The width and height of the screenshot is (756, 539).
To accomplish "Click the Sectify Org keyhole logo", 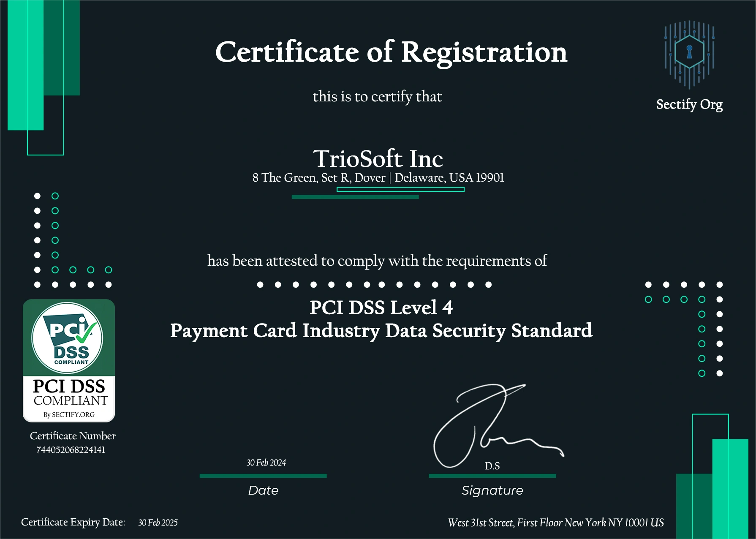I will coord(689,54).
